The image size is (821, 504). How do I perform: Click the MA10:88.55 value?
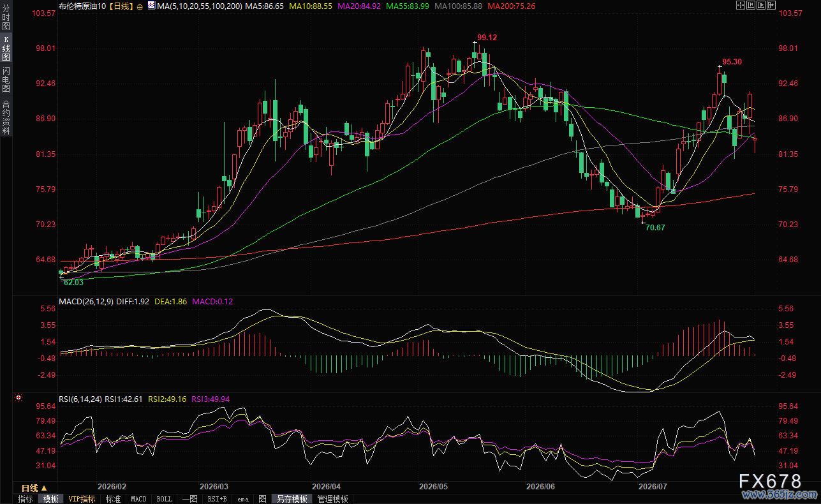pos(311,6)
